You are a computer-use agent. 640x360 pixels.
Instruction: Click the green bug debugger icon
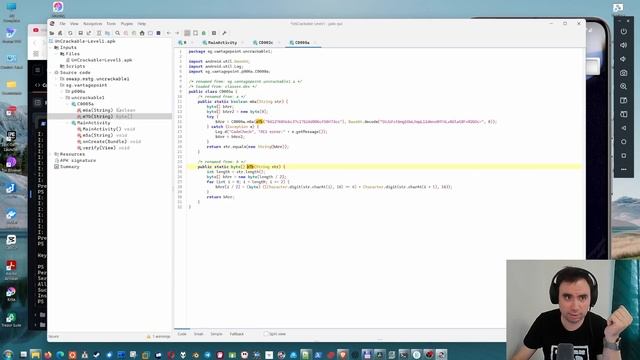[204, 33]
